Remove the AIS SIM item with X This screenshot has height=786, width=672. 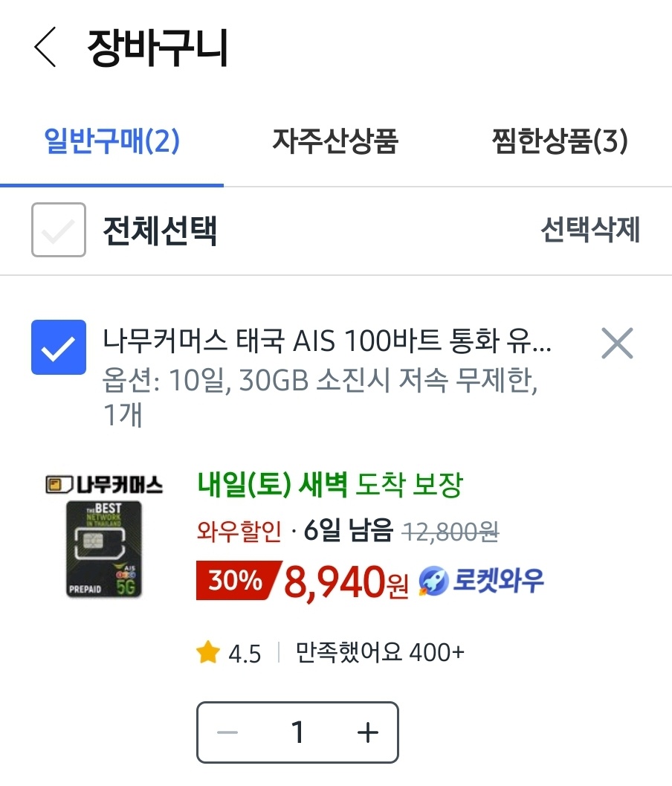coord(617,344)
